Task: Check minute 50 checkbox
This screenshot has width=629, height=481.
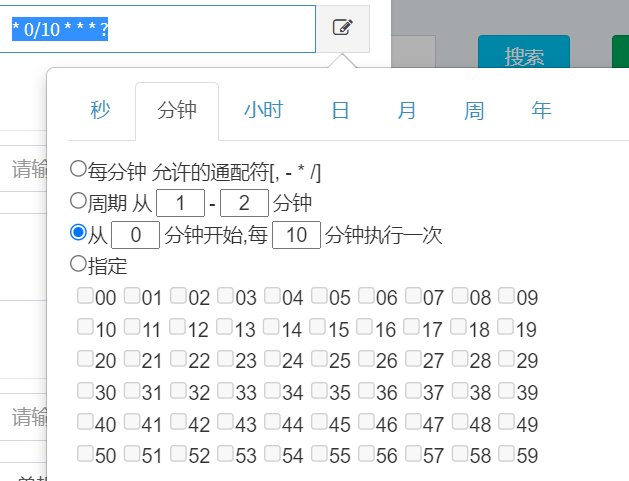Action: click(85, 454)
